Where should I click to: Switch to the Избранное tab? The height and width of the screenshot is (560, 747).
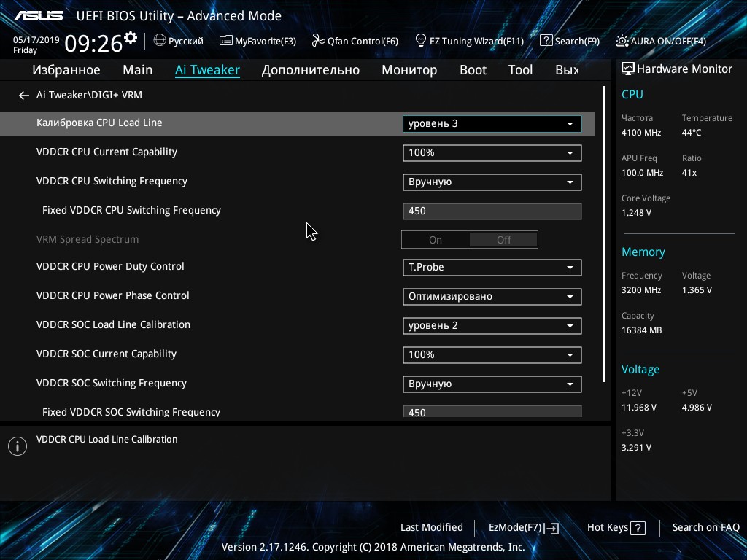66,70
